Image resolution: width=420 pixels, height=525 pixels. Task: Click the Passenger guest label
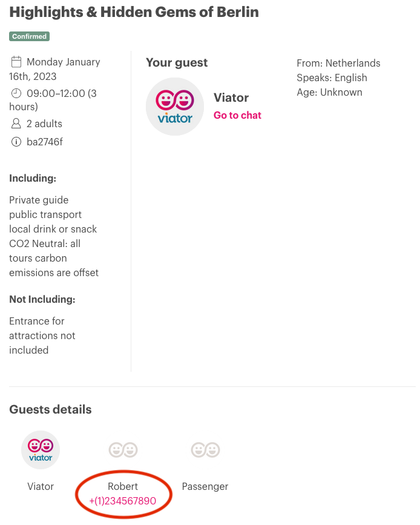click(205, 486)
